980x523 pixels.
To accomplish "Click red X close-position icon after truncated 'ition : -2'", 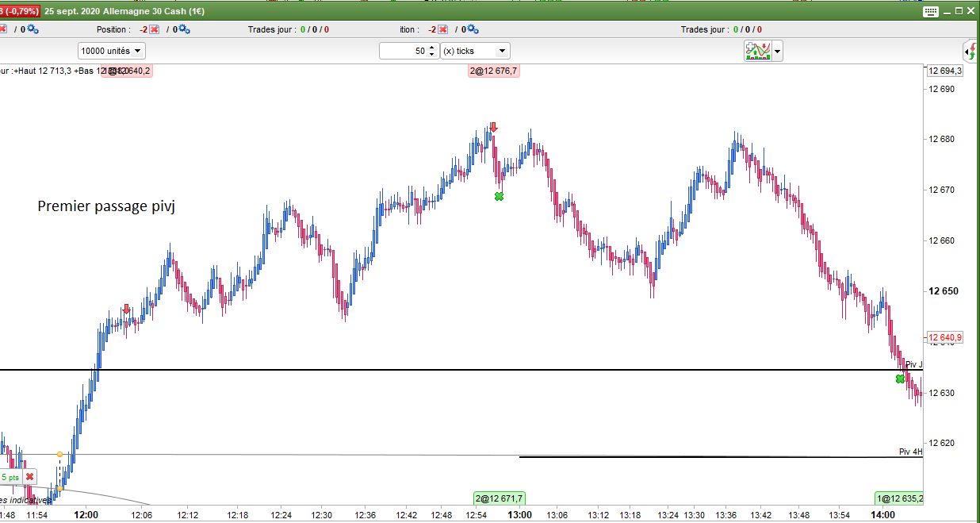I will pos(442,29).
